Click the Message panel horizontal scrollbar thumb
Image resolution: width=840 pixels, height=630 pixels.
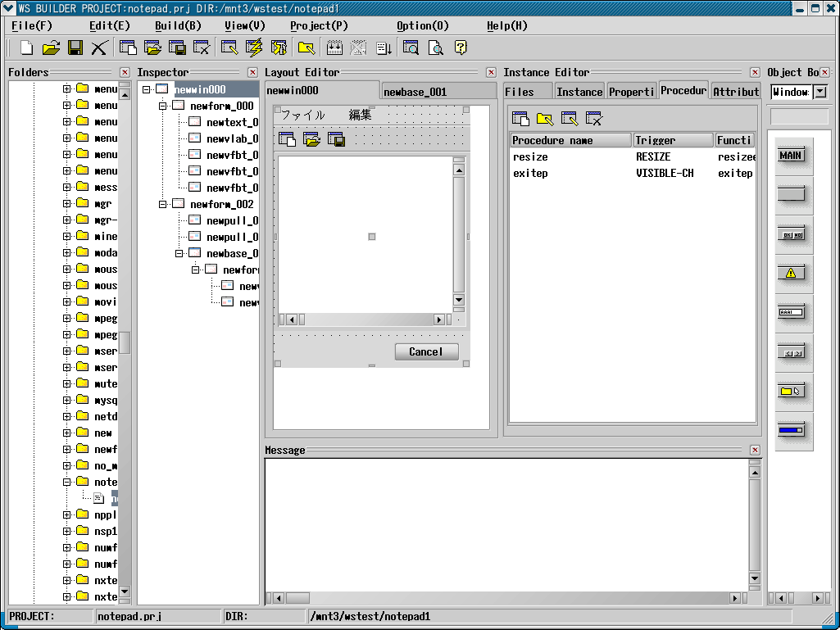coord(298,597)
